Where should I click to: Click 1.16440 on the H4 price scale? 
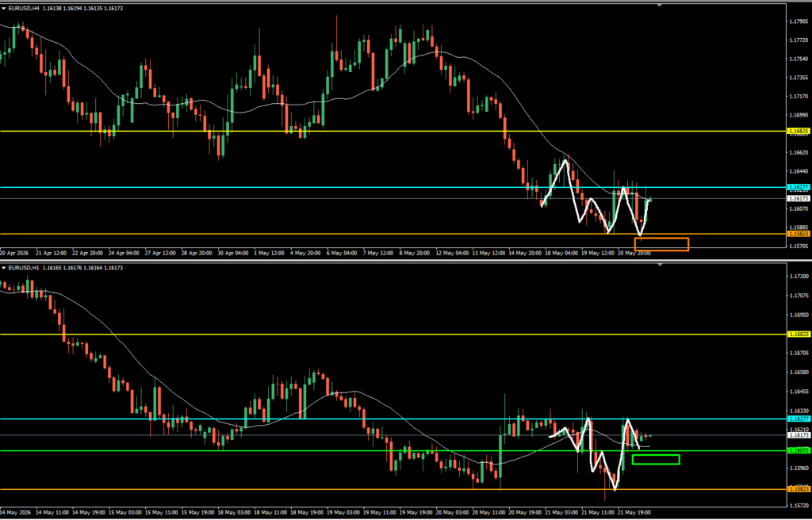coord(799,171)
